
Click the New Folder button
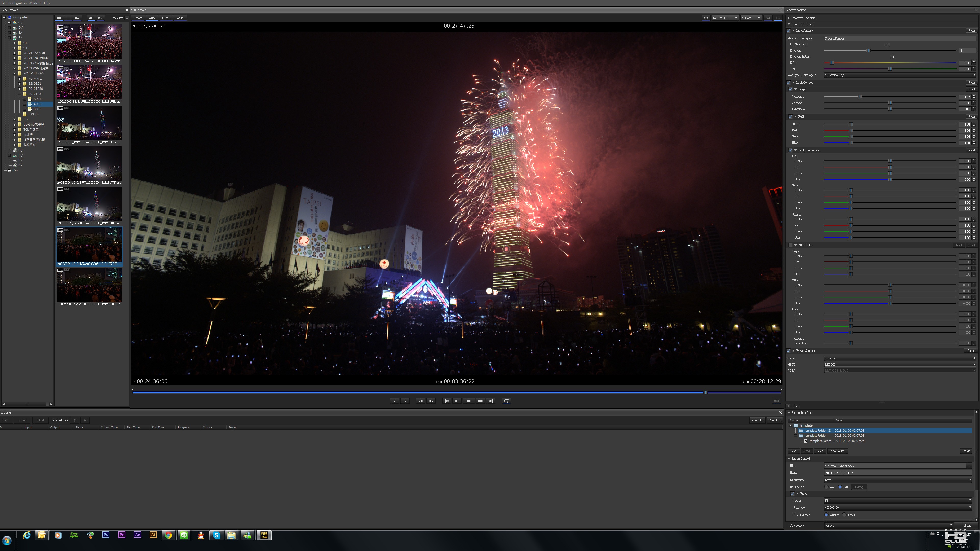click(x=837, y=451)
